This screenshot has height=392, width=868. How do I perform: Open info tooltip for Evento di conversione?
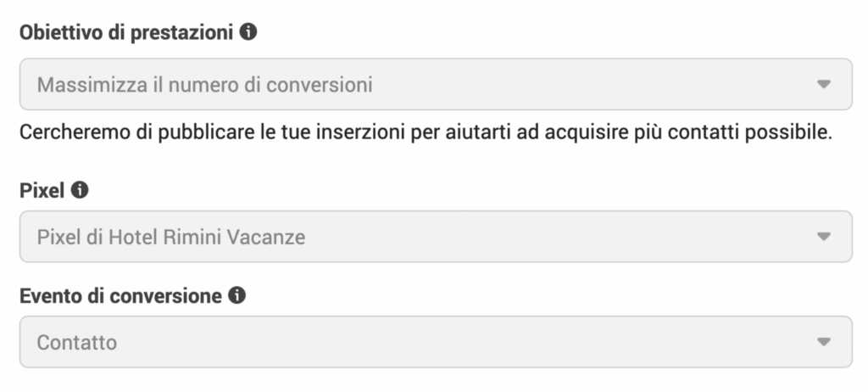(236, 296)
